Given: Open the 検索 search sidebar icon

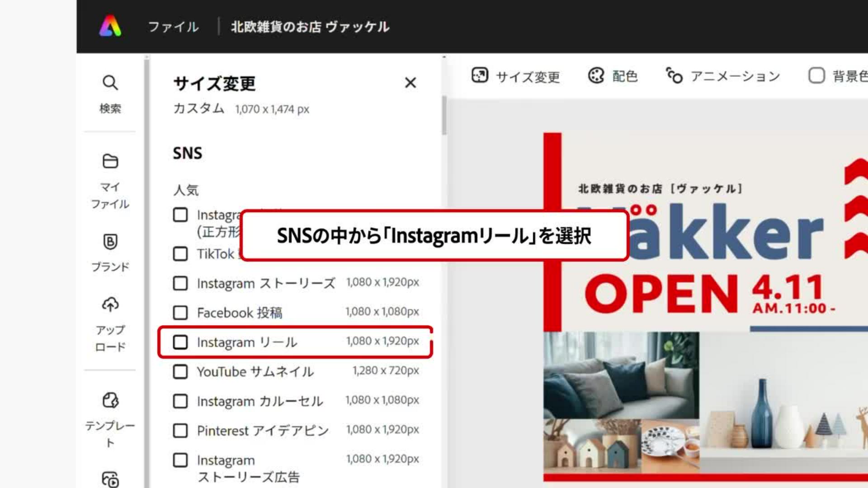Looking at the screenshot, I should (110, 83).
